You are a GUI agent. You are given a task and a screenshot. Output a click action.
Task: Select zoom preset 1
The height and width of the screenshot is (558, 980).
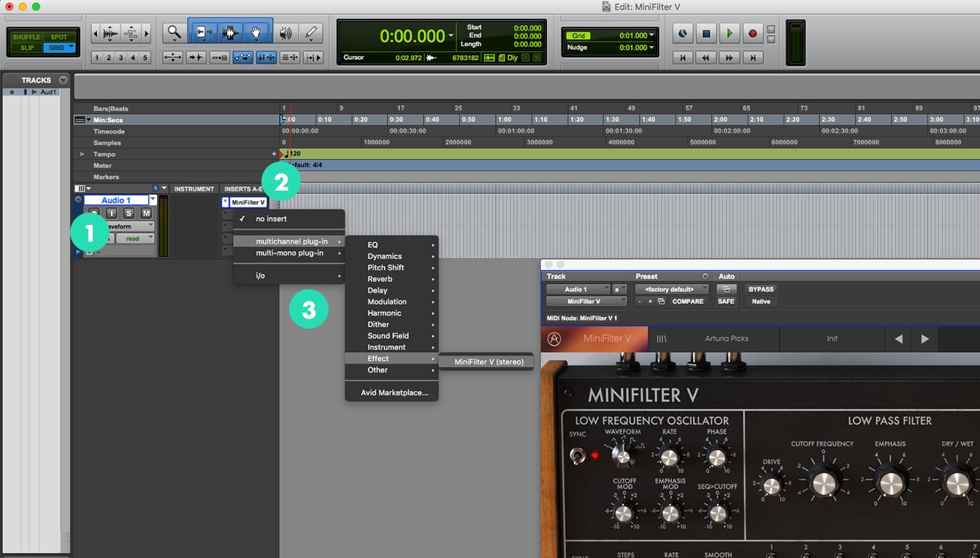(97, 58)
